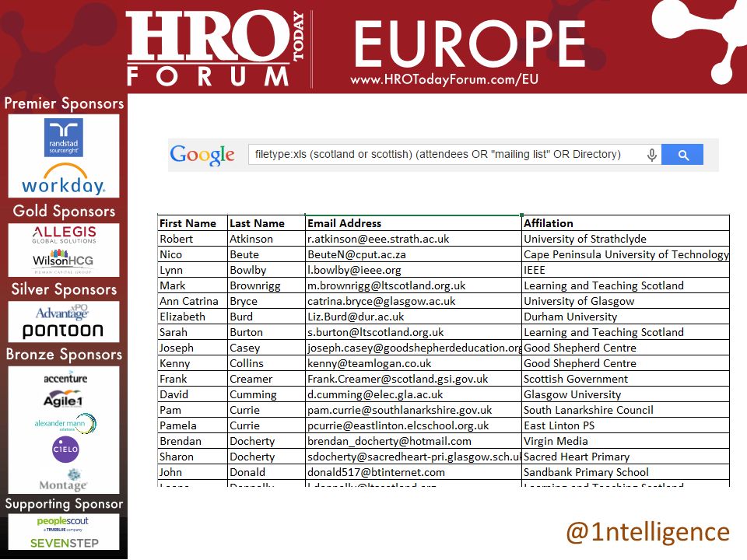The width and height of the screenshot is (747, 560).
Task: Click the Montage sponsor logo
Action: (x=63, y=480)
